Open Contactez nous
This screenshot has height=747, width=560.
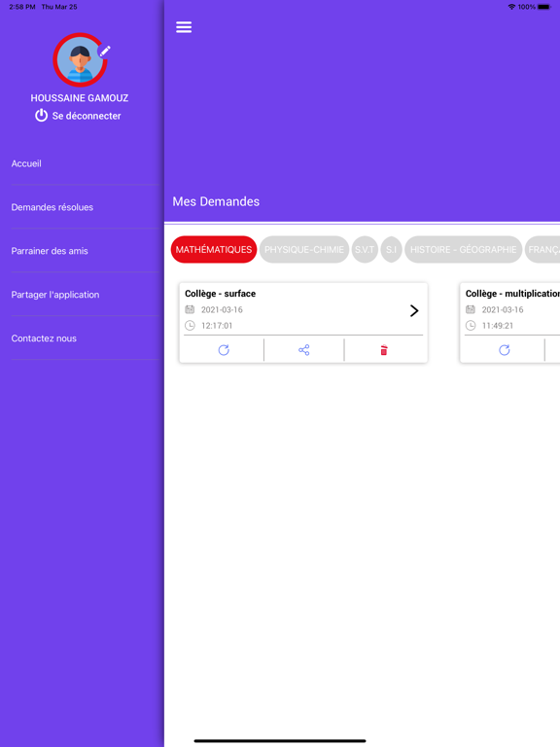(x=44, y=338)
